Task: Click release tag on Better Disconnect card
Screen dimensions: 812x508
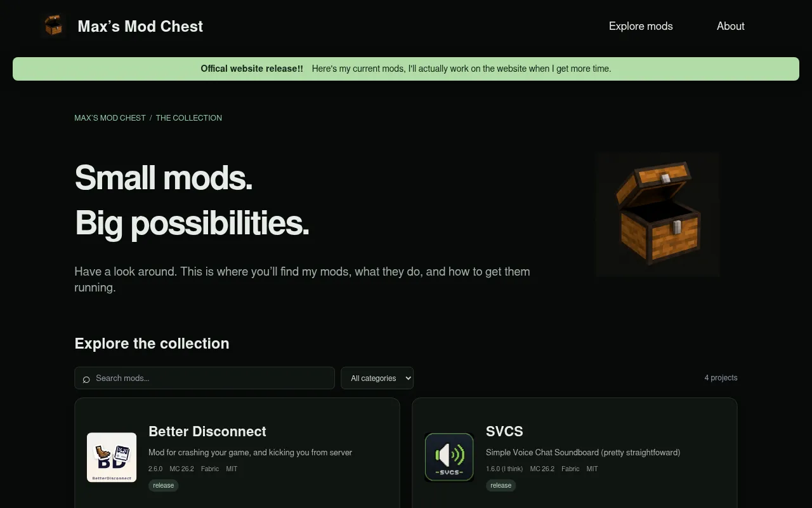Action: [164, 485]
